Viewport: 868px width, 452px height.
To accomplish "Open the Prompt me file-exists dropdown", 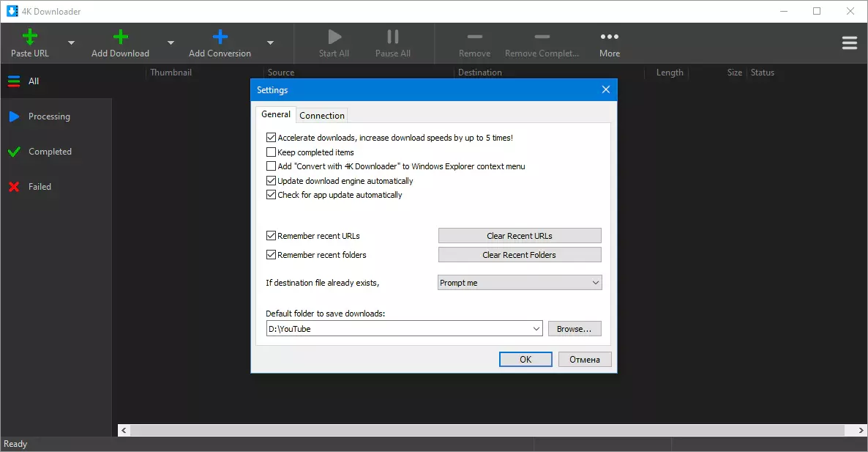I will click(520, 283).
